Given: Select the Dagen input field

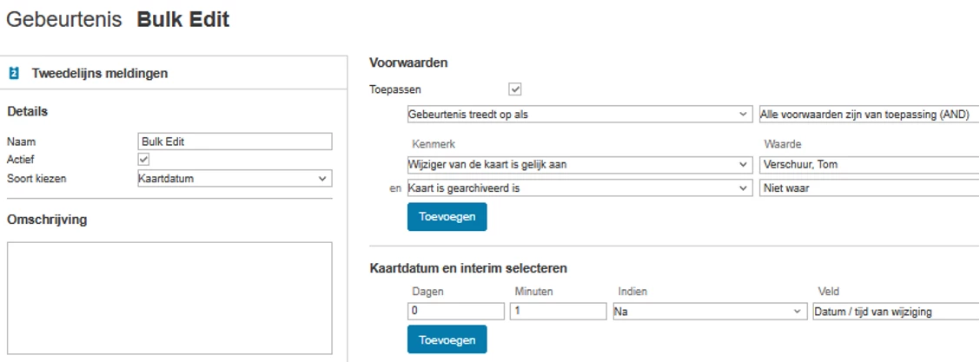Looking at the screenshot, I should (x=455, y=311).
